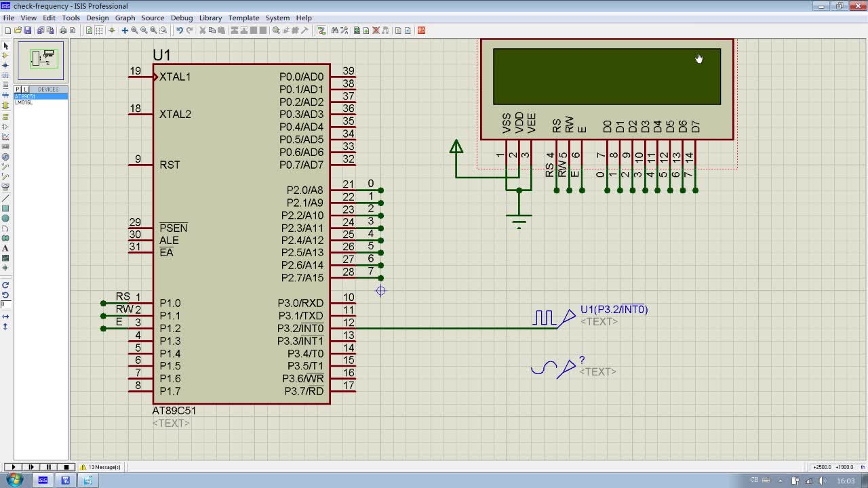This screenshot has height=488, width=868.
Task: Click the X-Mirror horizontal flip icon
Action: (5, 317)
